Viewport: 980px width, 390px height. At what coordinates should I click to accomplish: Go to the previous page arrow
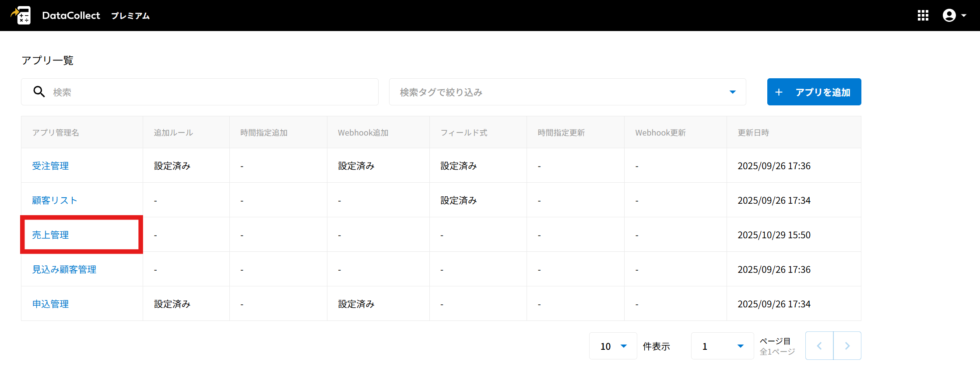pos(819,346)
